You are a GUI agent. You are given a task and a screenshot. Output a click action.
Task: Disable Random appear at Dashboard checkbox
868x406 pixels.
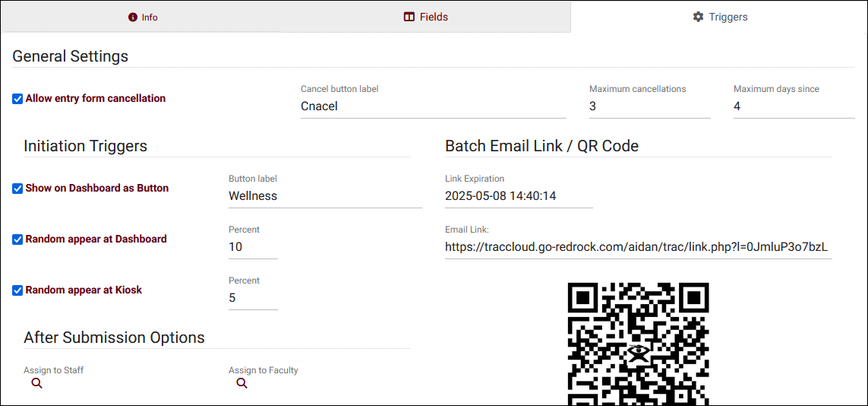pos(17,239)
